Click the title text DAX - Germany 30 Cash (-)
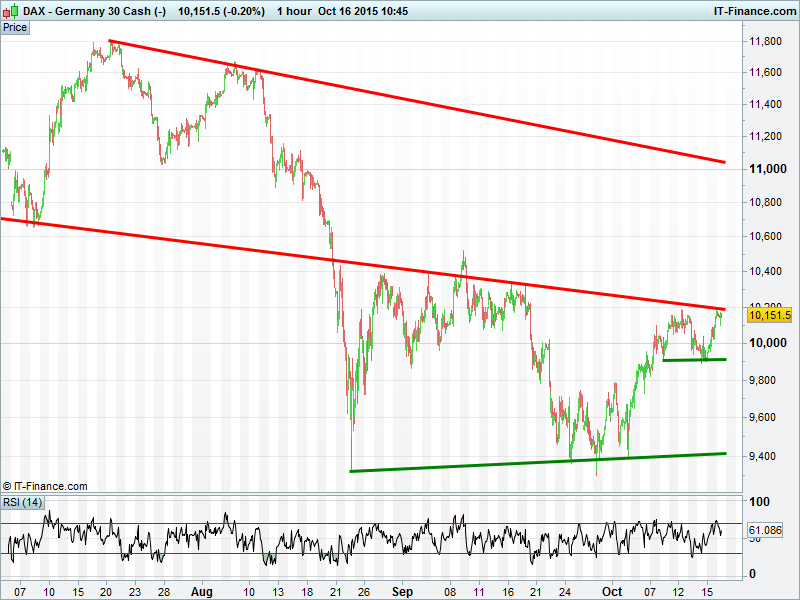 point(95,11)
